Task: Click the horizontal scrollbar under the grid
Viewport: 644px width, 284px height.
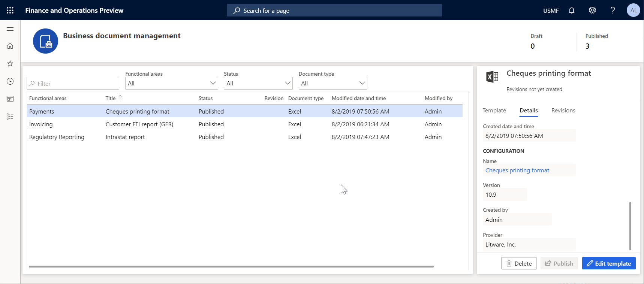Action: [231, 266]
